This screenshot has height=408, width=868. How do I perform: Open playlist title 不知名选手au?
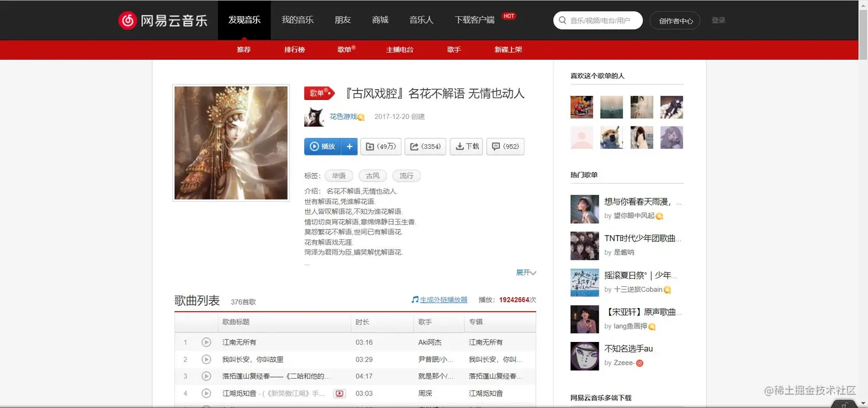coord(629,349)
